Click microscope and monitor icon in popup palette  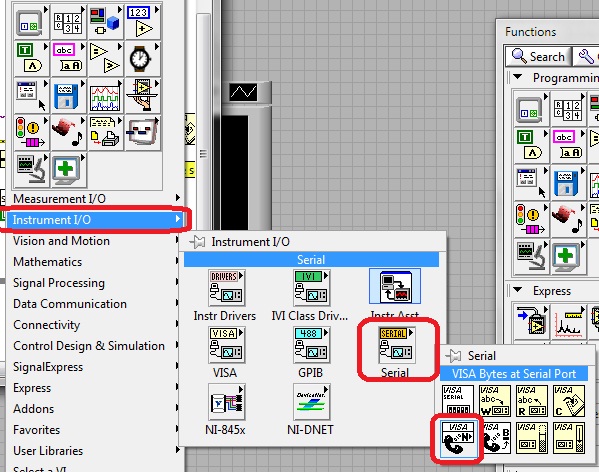coord(31,169)
